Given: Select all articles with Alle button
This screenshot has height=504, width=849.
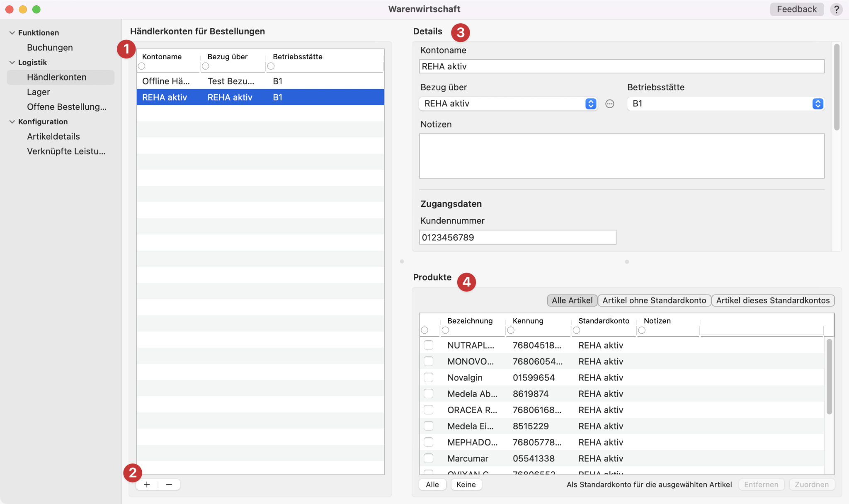Looking at the screenshot, I should [432, 485].
